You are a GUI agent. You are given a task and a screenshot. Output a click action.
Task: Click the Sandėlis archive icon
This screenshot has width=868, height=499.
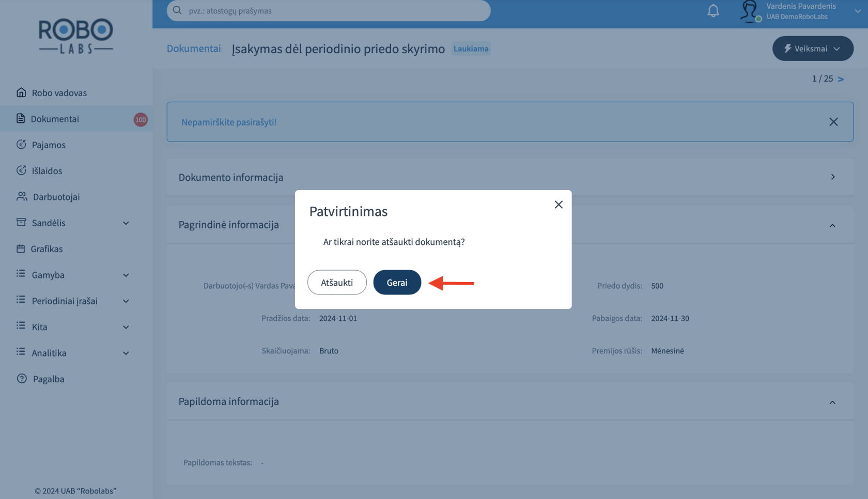[x=21, y=222]
